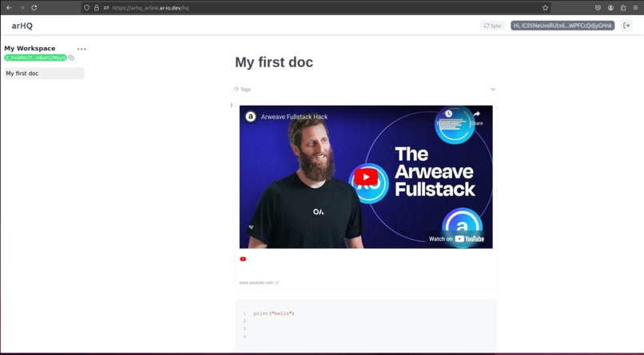Click 'Watch on YouTube' button
This screenshot has width=644, height=355.
pyautogui.click(x=456, y=239)
